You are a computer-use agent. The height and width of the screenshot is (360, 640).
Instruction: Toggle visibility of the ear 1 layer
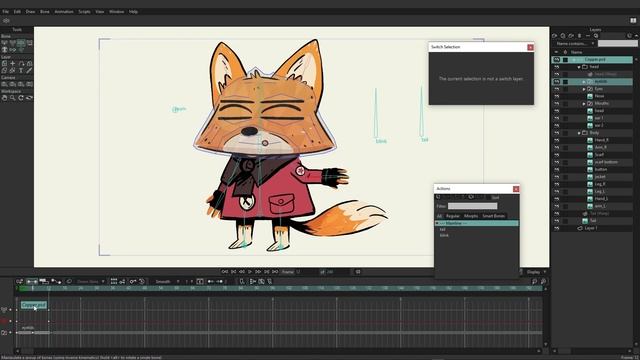[557, 118]
